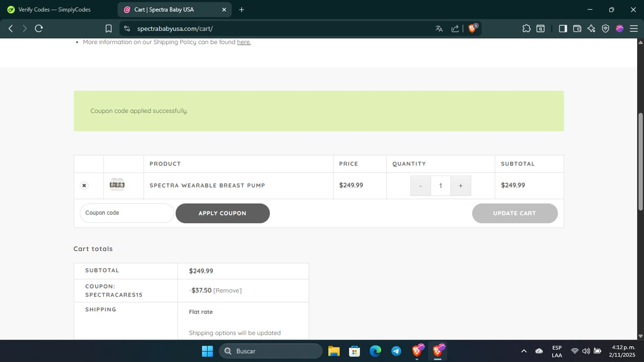This screenshot has width=644, height=362.
Task: Remove Spectra pump from cart
Action: click(84, 186)
